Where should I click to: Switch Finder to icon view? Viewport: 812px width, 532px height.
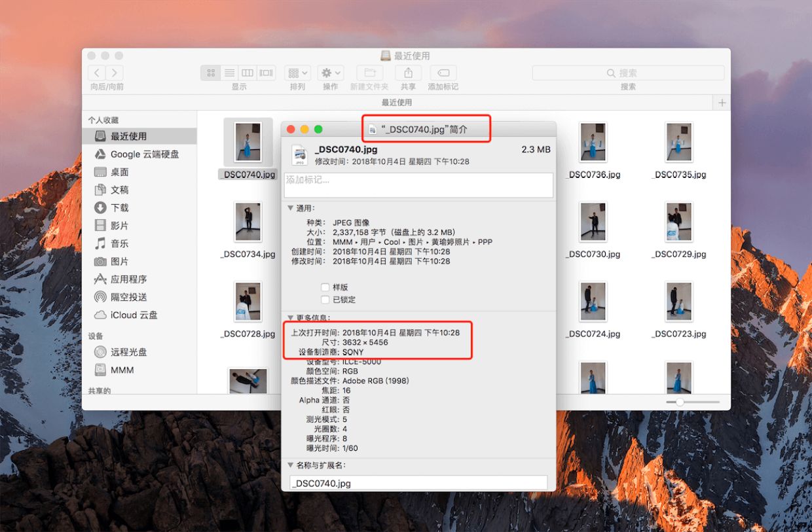[211, 73]
